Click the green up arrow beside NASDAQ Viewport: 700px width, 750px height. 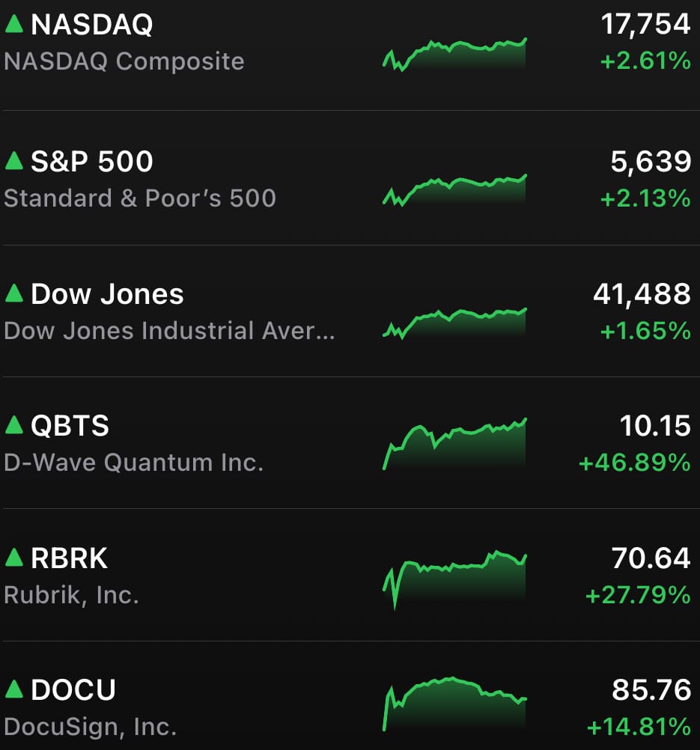(14, 23)
